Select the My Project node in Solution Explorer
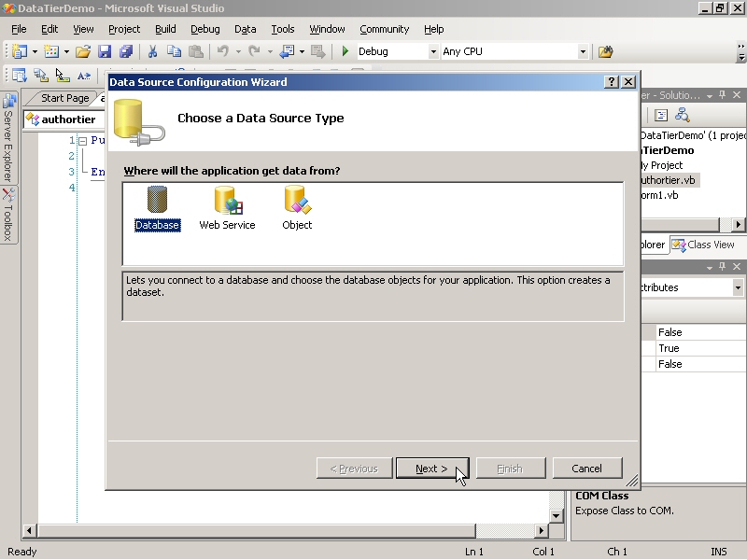747x560 pixels. [661, 165]
